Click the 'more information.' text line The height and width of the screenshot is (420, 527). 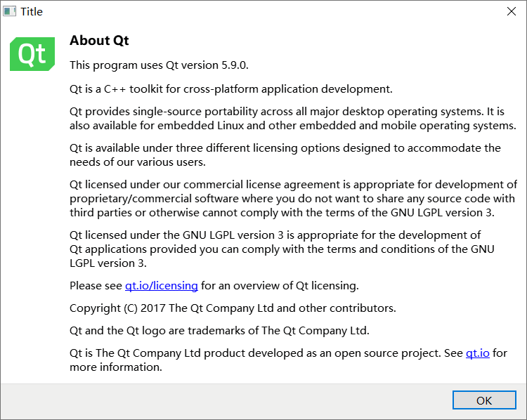pos(116,367)
